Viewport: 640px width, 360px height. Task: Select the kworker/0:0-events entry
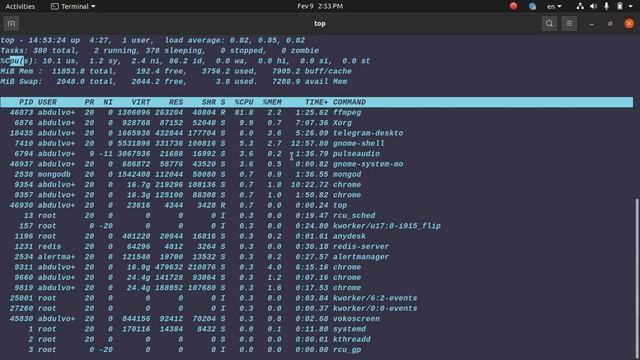[x=375, y=308]
